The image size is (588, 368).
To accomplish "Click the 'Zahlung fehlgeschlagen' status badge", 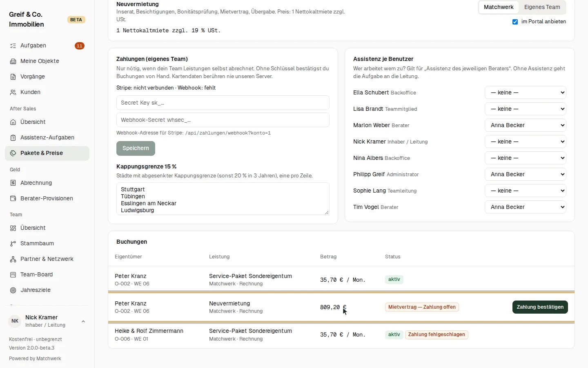I will (x=437, y=334).
